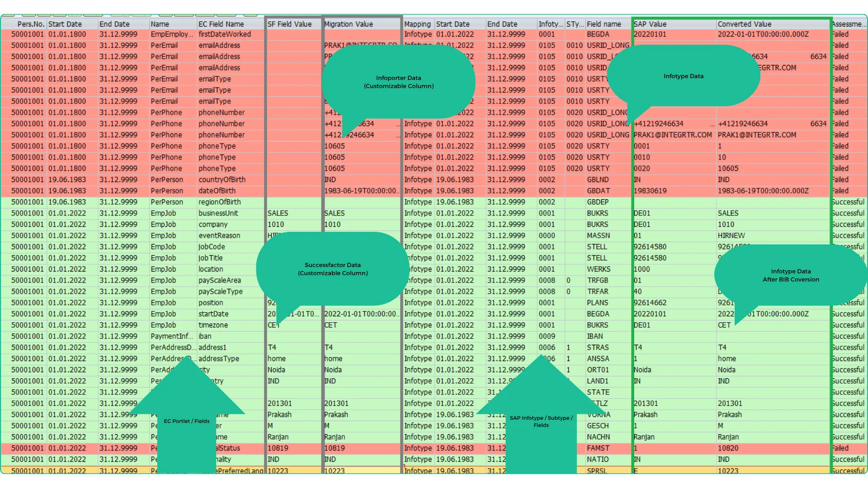Screen dimensions: 868x488
Task: Select the Field name column header
Action: coord(608,24)
